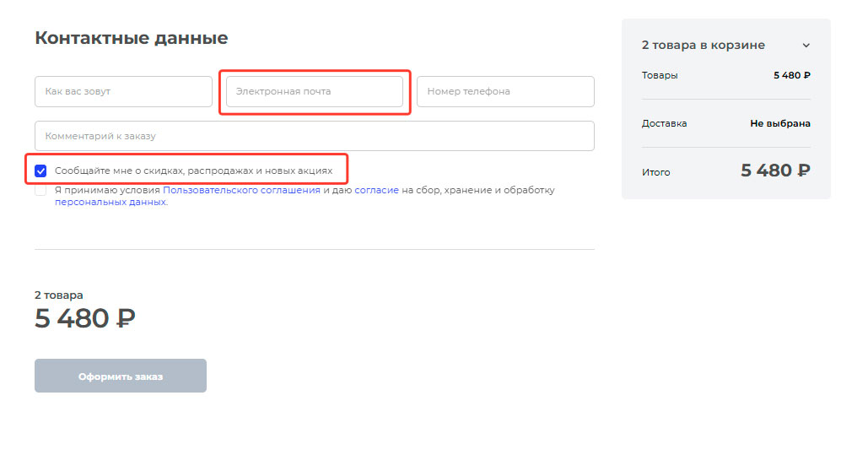Activate the 'Комментарий к заказу' comment box
The width and height of the screenshot is (868, 455).
315,136
